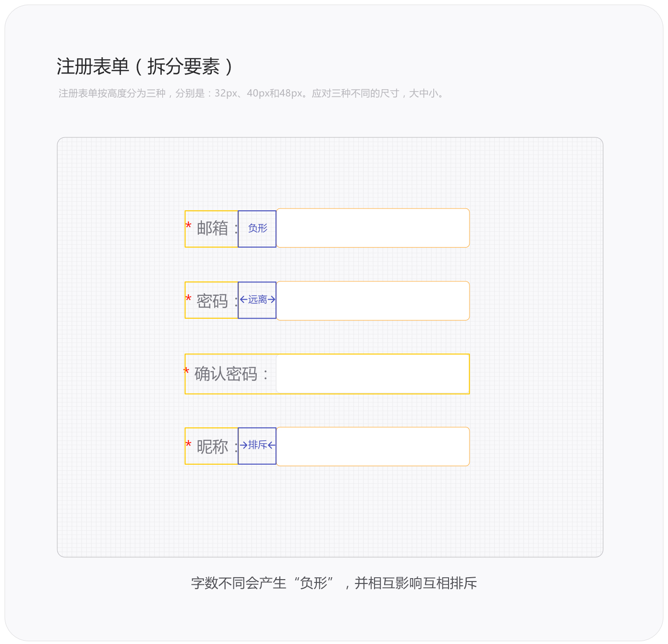Click the left-pointing arrow before 远离

[x=243, y=300]
